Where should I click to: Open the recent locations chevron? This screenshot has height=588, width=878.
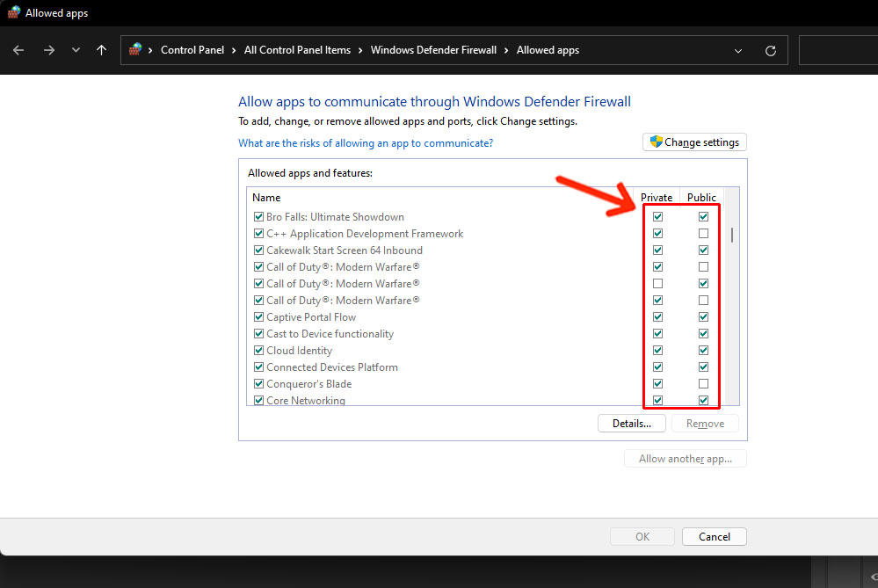coord(76,50)
